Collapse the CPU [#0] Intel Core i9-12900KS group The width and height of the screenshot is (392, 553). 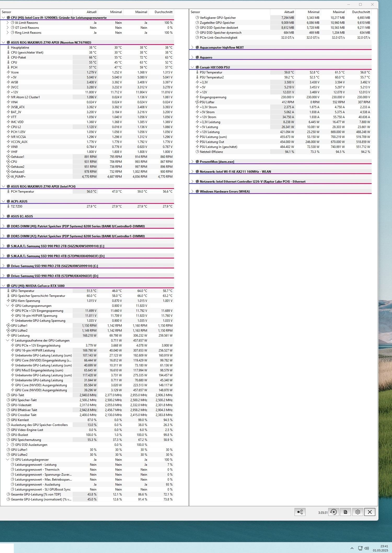click(x=3, y=18)
